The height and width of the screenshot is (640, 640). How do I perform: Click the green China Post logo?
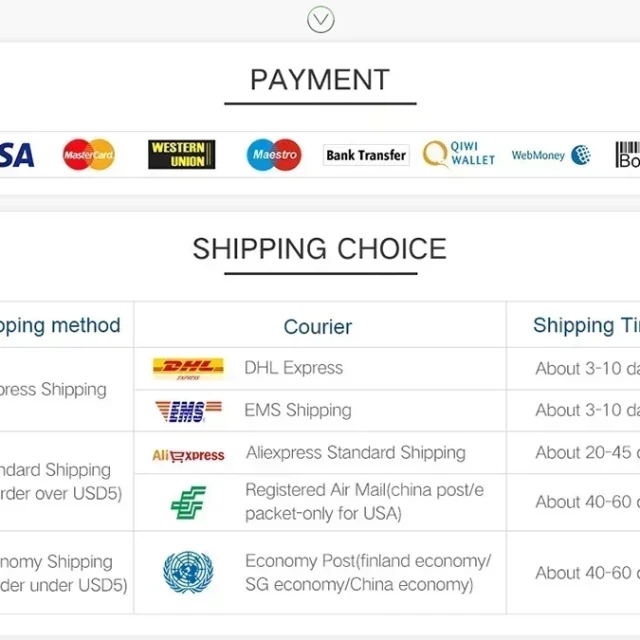click(x=188, y=502)
